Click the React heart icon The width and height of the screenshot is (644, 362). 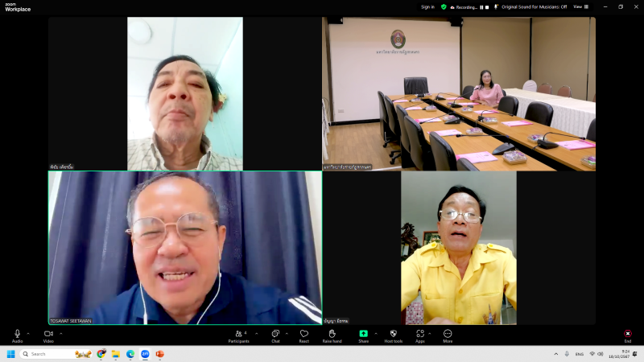coord(304,334)
